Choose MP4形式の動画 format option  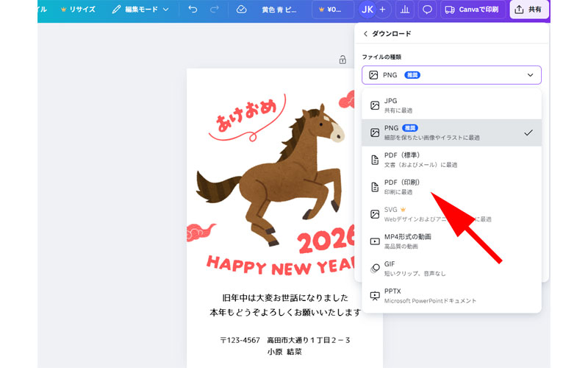click(451, 241)
